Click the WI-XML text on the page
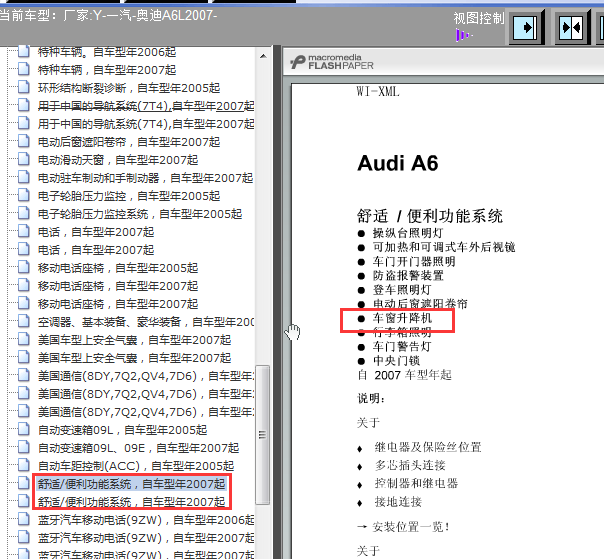Image resolution: width=604 pixels, height=559 pixels. (x=378, y=91)
